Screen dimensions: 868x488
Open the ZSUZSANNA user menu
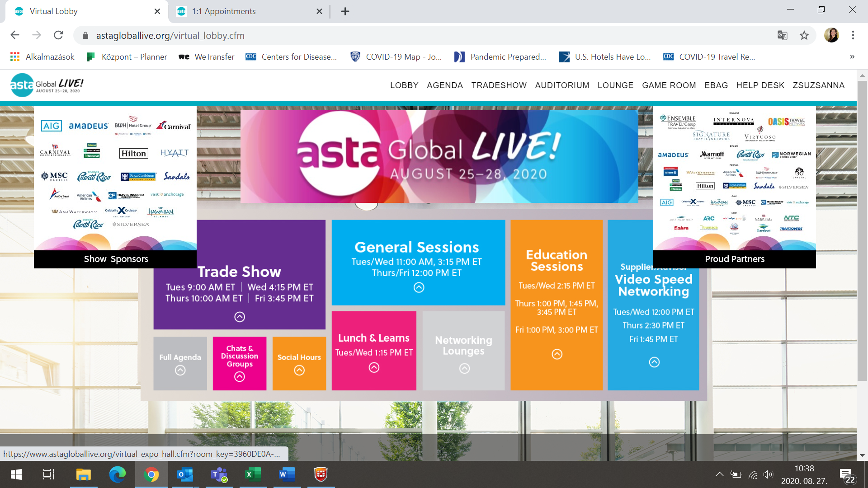coord(819,85)
